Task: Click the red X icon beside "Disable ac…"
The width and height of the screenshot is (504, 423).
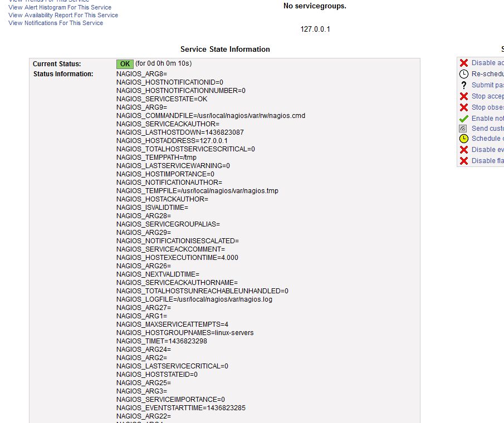Action: [x=463, y=63]
